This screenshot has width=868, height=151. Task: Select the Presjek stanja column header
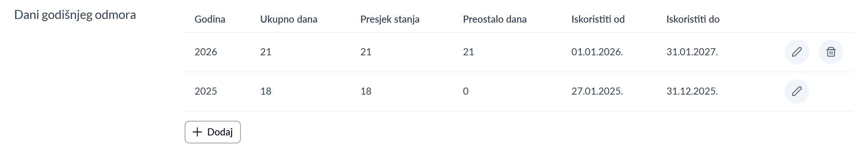pyautogui.click(x=390, y=19)
